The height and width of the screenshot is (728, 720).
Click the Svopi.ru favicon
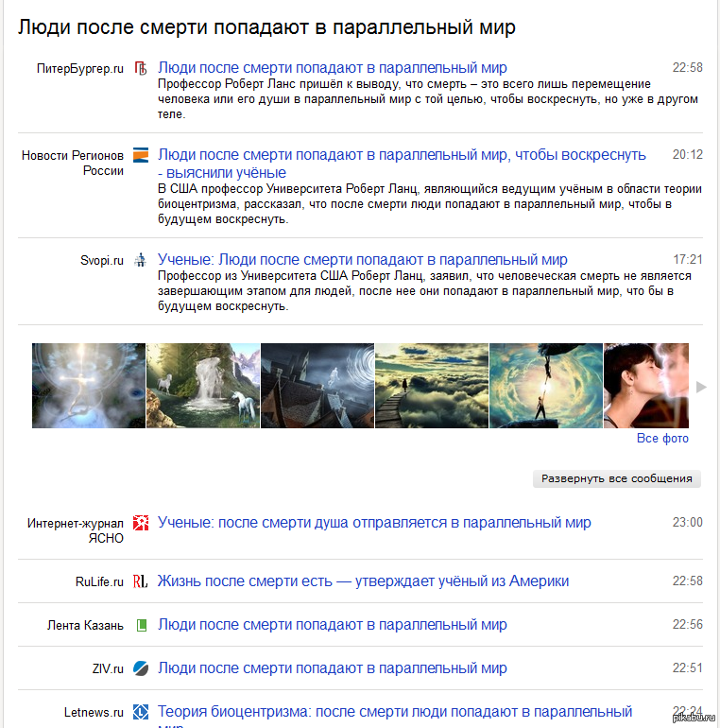(x=140, y=260)
